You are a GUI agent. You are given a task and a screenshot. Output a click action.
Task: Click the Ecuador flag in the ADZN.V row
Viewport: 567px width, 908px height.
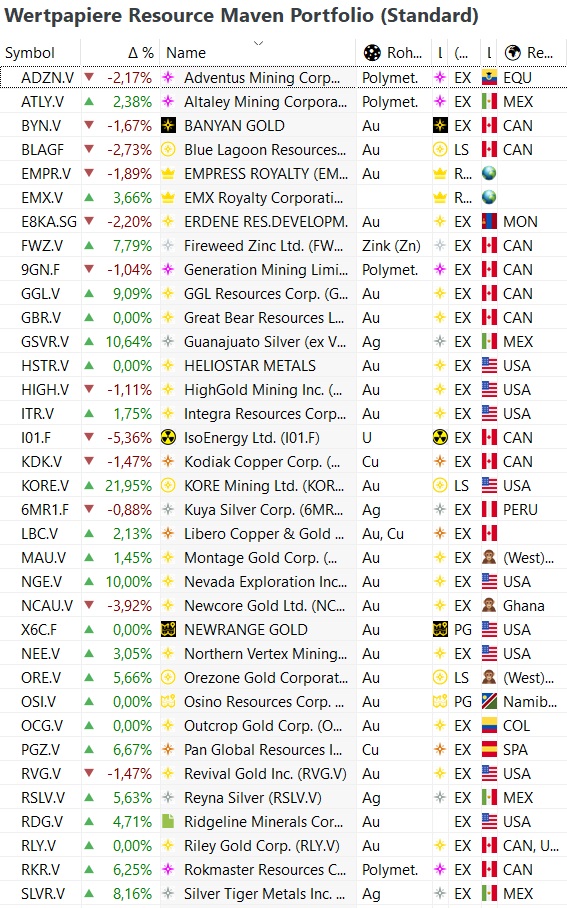(489, 78)
